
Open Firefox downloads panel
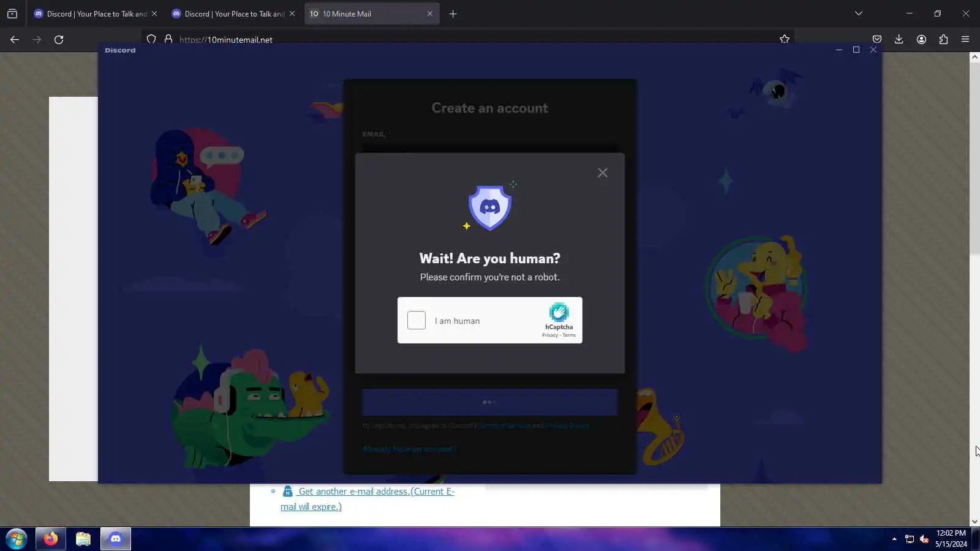point(899,39)
